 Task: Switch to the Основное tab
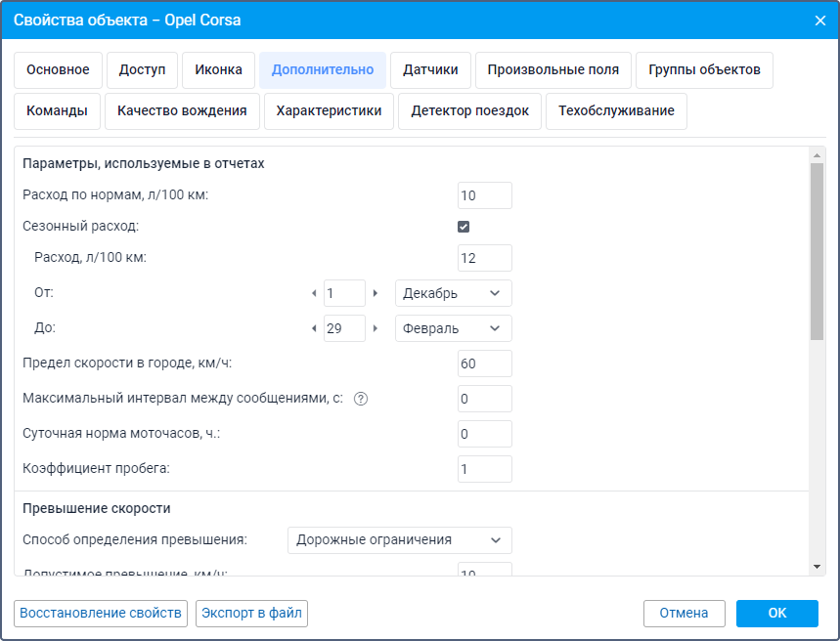pos(58,70)
